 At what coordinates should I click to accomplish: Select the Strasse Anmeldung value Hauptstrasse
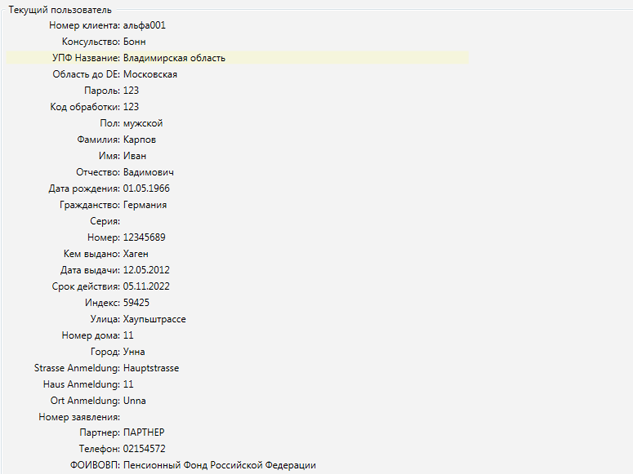click(151, 368)
